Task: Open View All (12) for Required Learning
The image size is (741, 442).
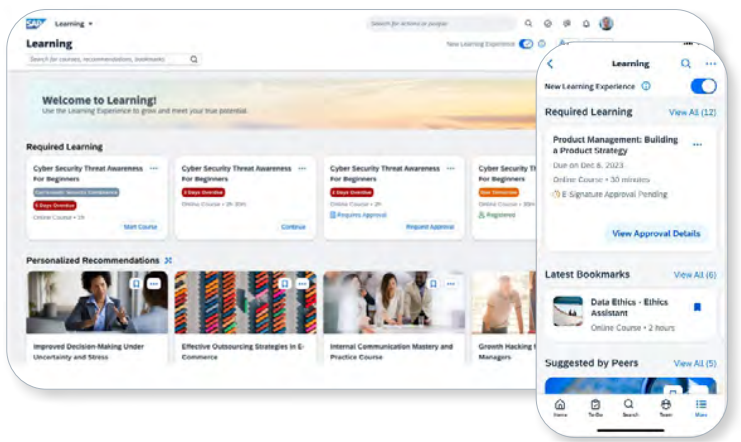Action: point(692,113)
